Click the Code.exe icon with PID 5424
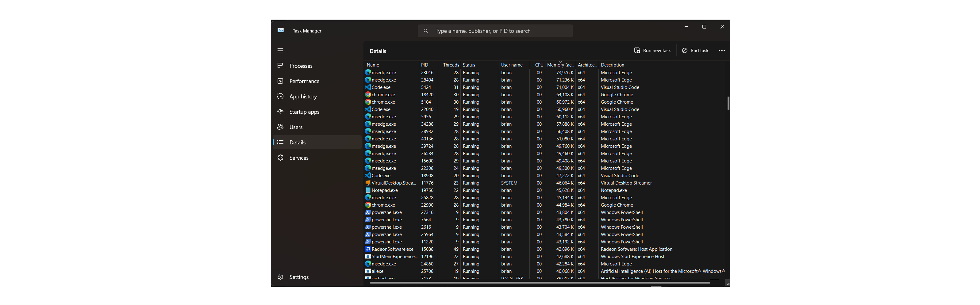This screenshot has height=305, width=980. click(x=368, y=87)
